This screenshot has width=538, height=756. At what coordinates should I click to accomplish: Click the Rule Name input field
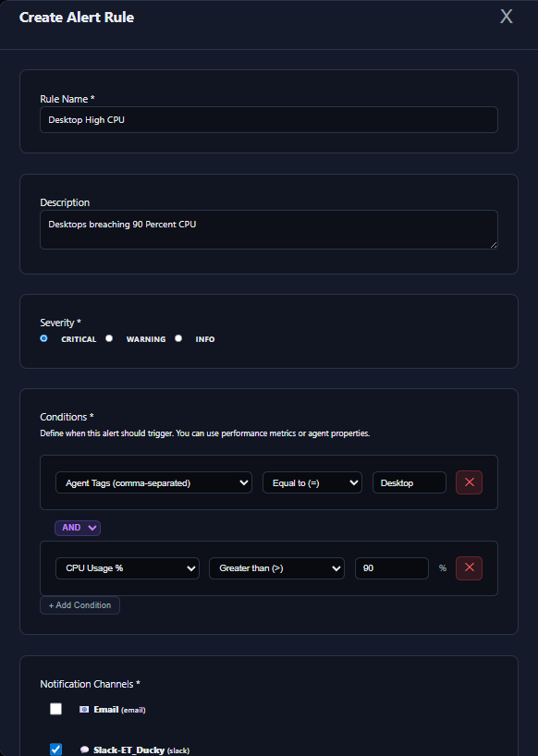pyautogui.click(x=268, y=119)
